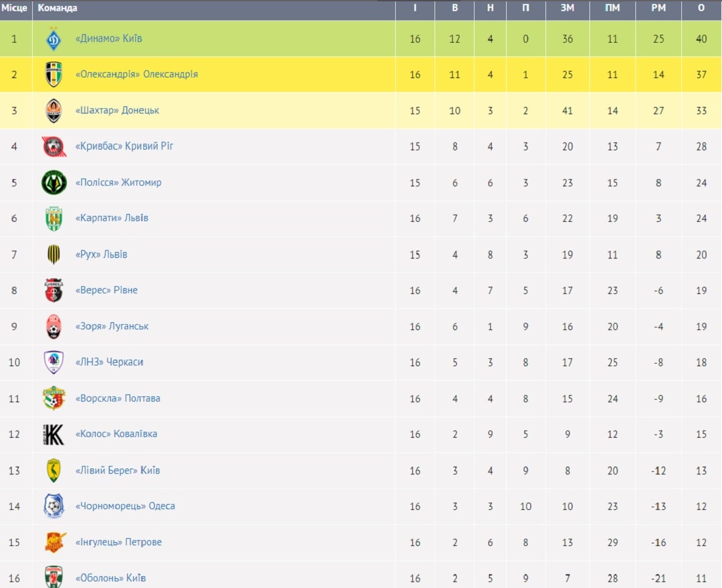The width and height of the screenshot is (722, 588).
Task: Click the Kryvbas club emblem
Action: (54, 146)
